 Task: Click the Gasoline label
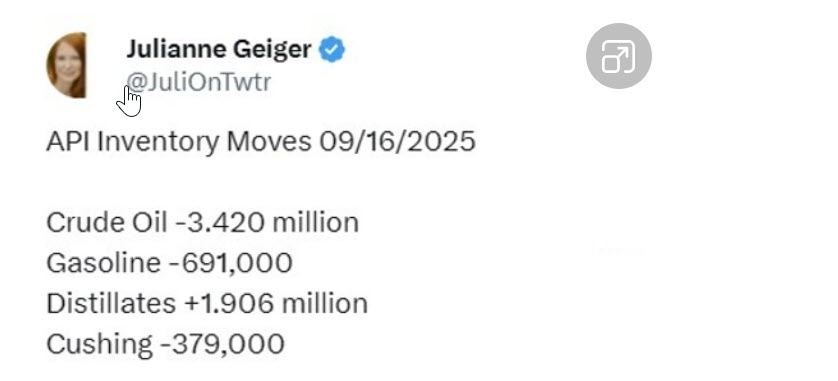tap(103, 263)
